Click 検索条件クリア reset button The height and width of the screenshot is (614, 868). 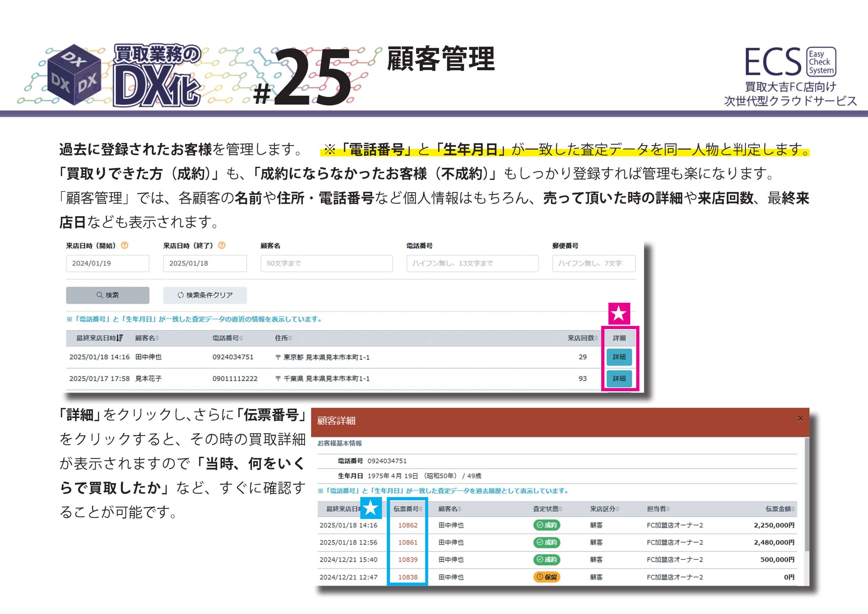pyautogui.click(x=205, y=295)
